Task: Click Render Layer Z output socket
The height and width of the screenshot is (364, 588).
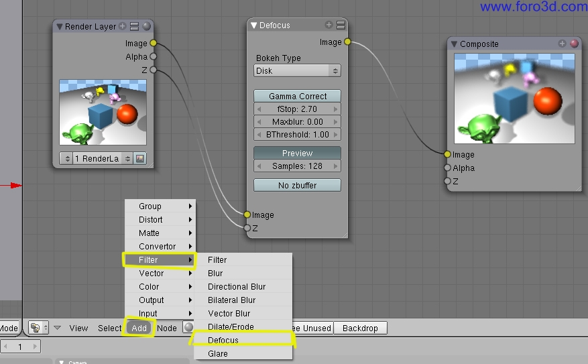Action: [153, 70]
